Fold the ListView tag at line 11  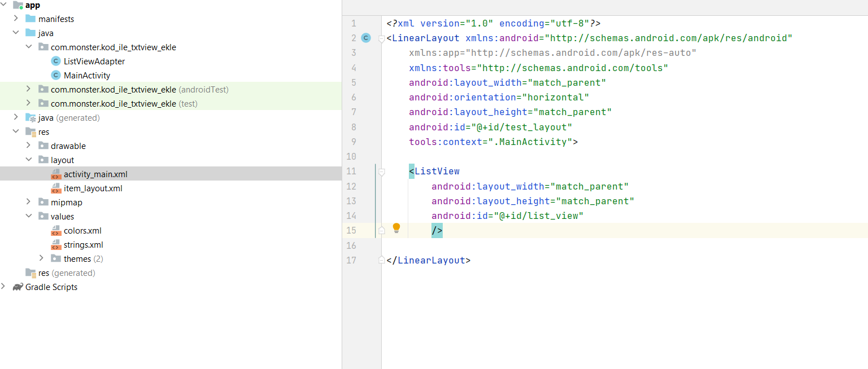point(382,172)
